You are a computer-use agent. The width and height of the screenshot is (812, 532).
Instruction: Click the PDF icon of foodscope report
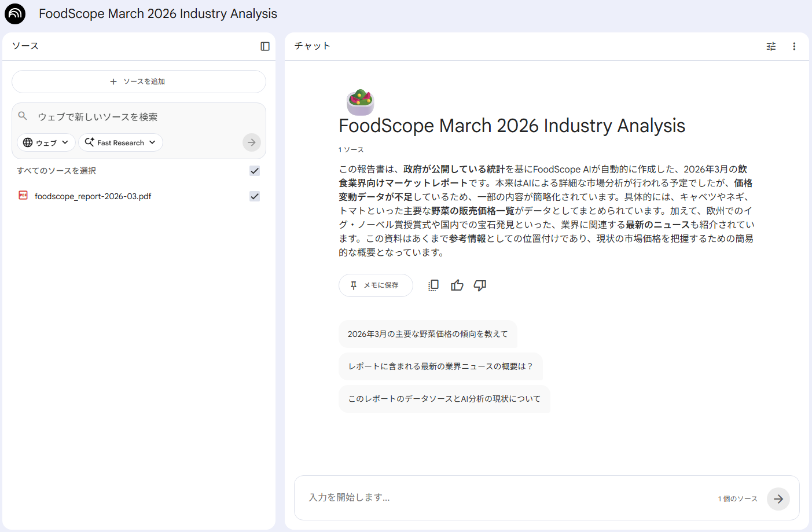pyautogui.click(x=23, y=196)
